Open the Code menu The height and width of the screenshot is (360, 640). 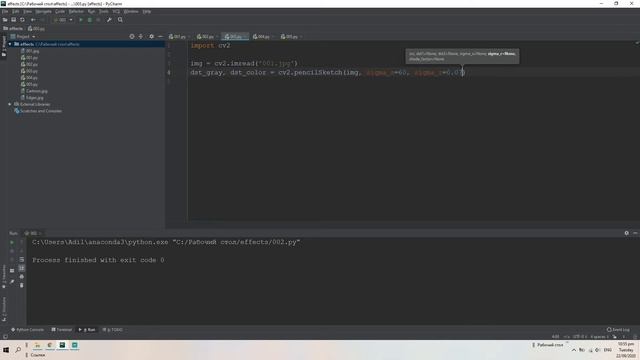pyautogui.click(x=60, y=11)
